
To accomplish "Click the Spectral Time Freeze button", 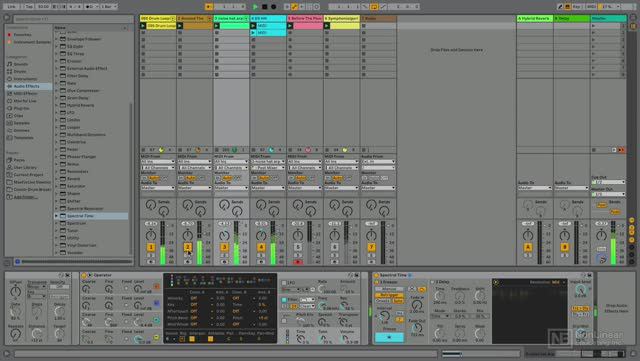I will 389,337.
